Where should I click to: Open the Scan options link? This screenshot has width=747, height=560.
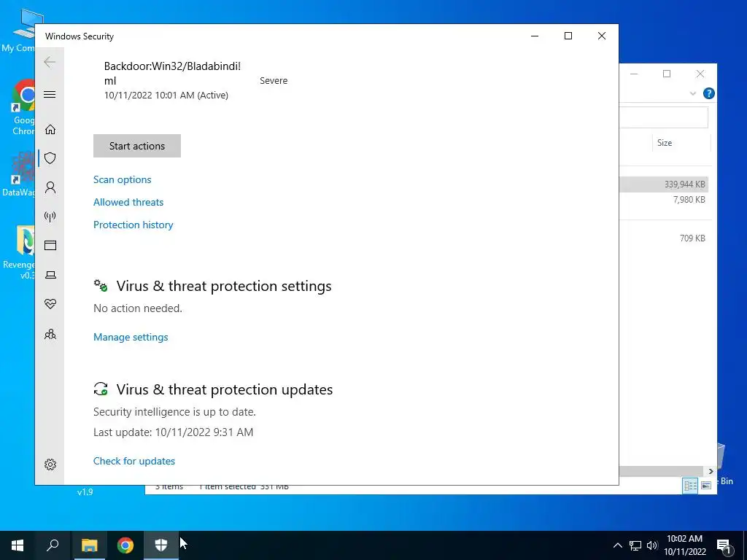pos(122,179)
